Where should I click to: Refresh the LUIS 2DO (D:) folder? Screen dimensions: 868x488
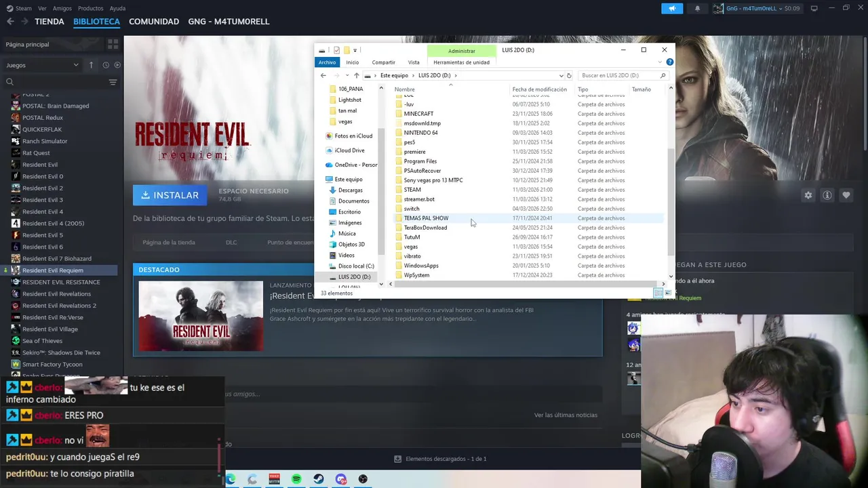569,75
